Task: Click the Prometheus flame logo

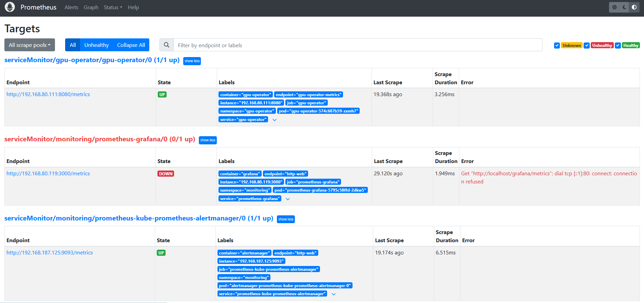Action: coord(10,7)
